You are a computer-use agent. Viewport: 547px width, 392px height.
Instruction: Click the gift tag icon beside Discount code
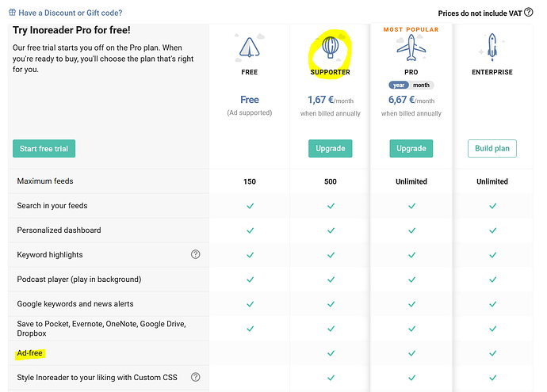pyautogui.click(x=12, y=13)
